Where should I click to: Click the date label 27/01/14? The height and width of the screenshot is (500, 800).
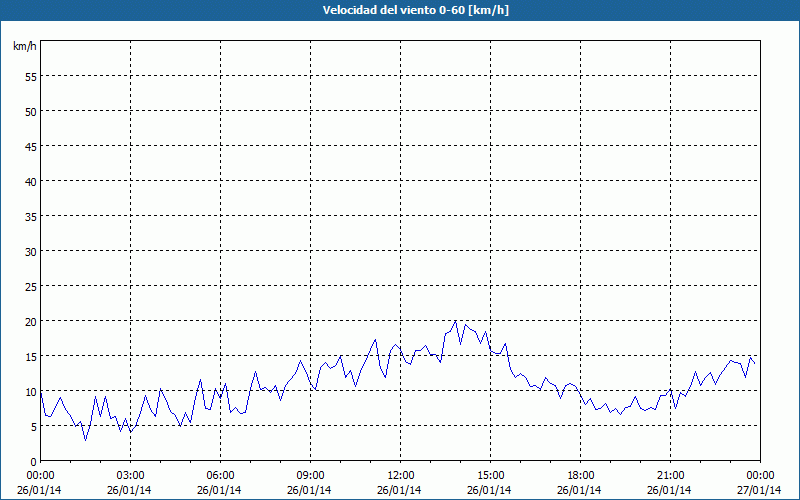click(759, 490)
